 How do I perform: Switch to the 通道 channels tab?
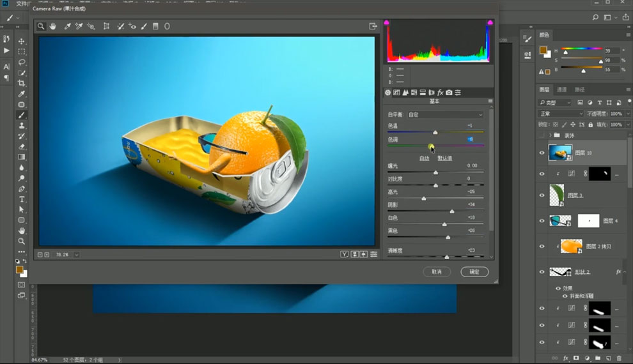coord(561,89)
